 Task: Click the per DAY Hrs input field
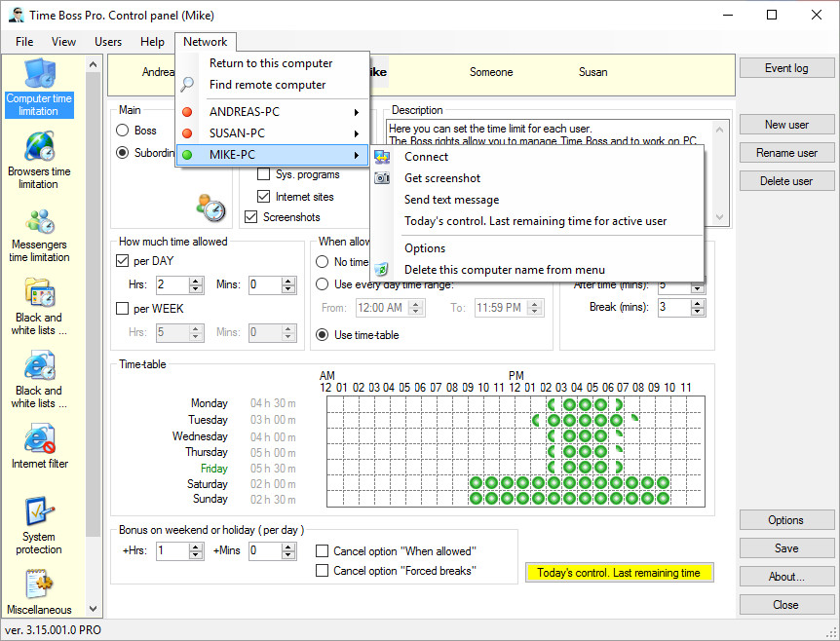pos(172,284)
